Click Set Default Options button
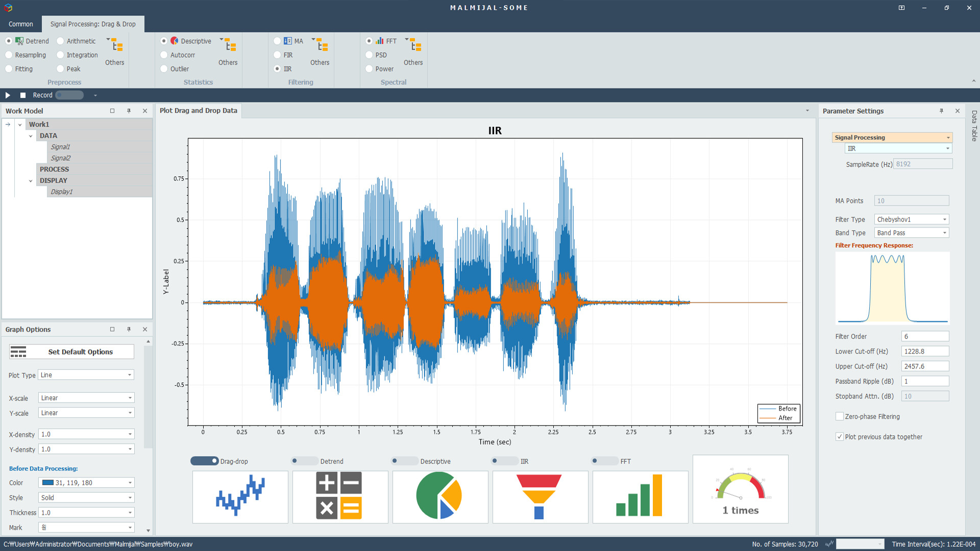This screenshot has height=551, width=980. pos(71,352)
